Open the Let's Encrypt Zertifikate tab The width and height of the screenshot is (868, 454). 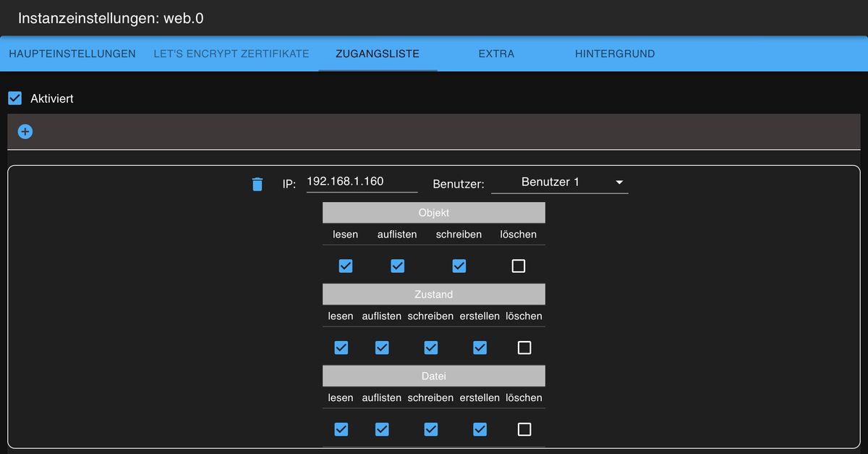231,54
